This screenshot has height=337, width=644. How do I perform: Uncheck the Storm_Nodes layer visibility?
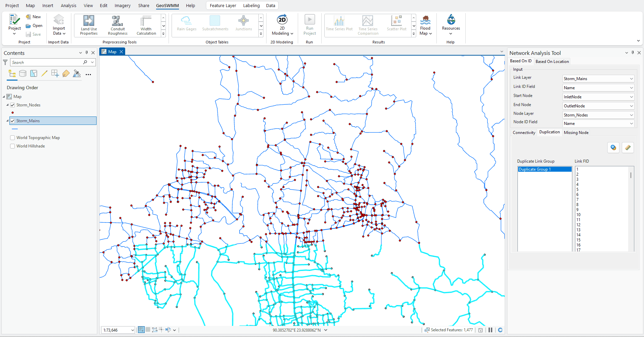point(12,105)
